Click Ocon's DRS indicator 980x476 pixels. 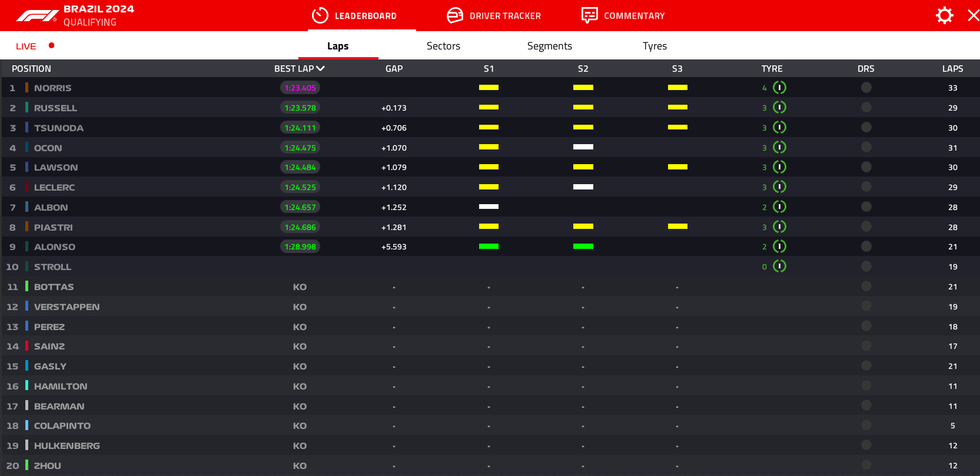click(x=866, y=148)
